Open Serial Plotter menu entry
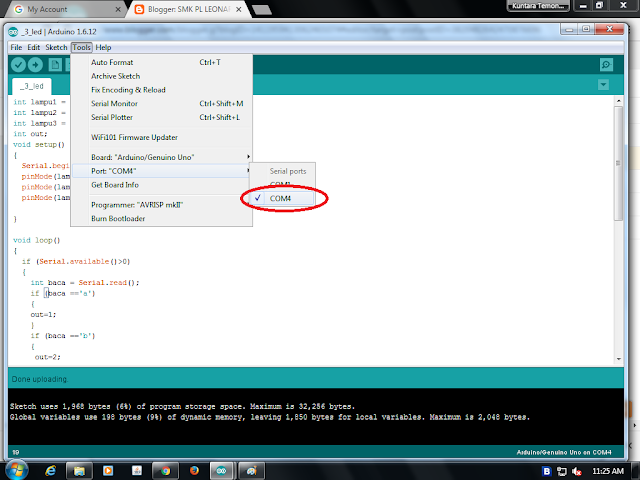The width and height of the screenshot is (640, 480). click(x=162, y=118)
